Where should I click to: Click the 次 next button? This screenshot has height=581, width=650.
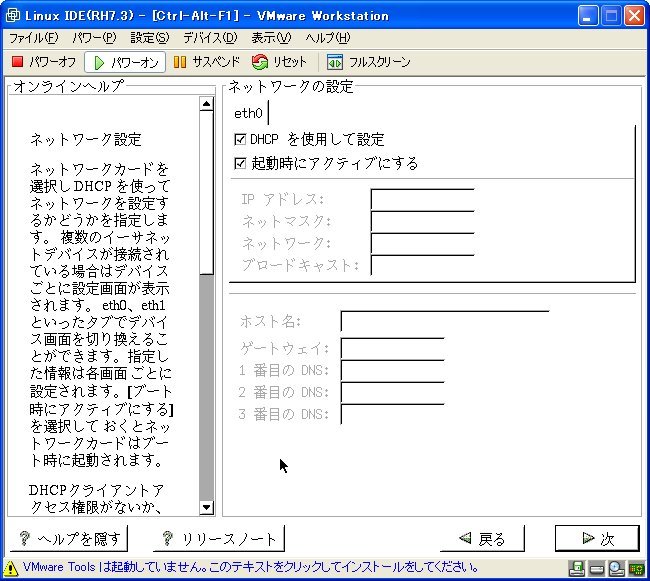(x=597, y=538)
